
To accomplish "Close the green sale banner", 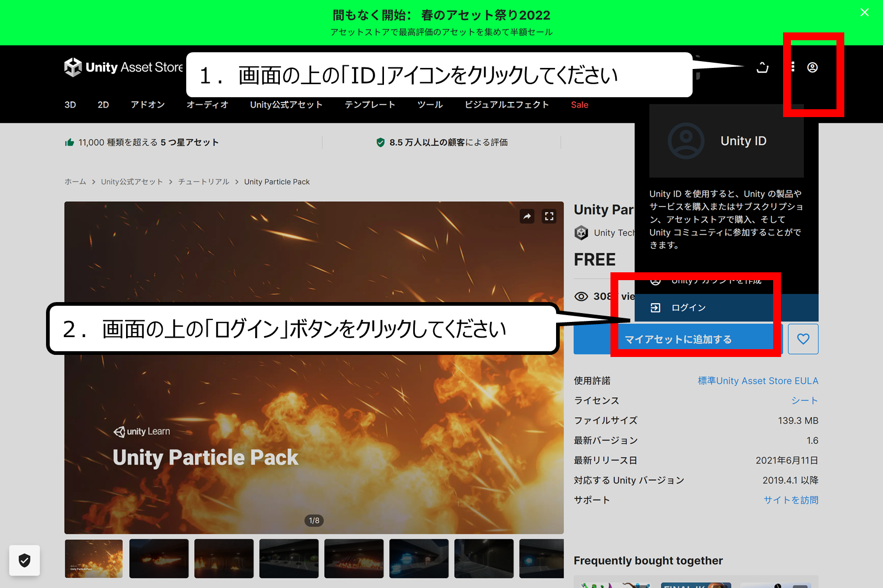I will tap(865, 12).
